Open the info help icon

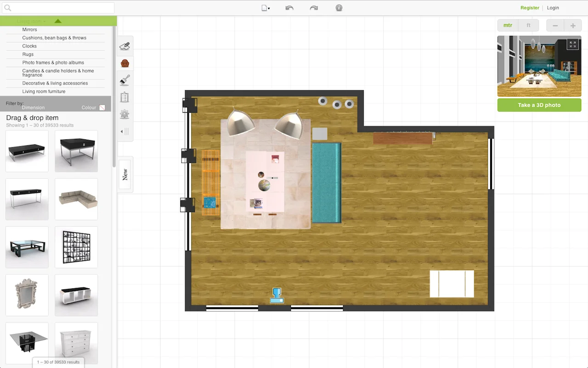[339, 8]
